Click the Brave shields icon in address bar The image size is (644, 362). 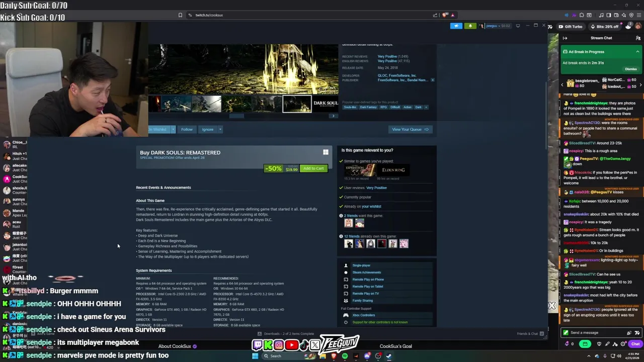click(x=445, y=15)
